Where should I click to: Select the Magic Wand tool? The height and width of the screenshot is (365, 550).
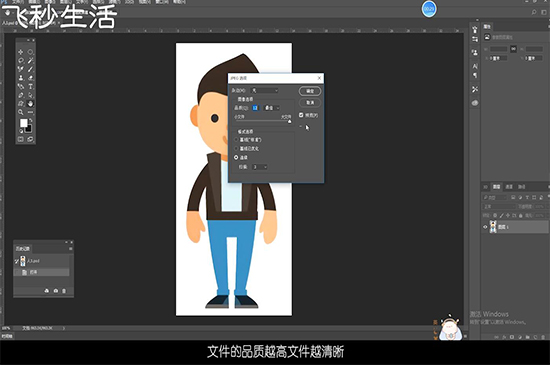[31, 61]
